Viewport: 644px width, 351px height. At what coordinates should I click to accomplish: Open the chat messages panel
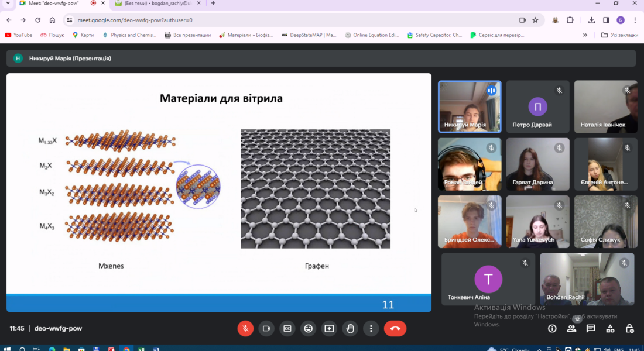click(591, 328)
